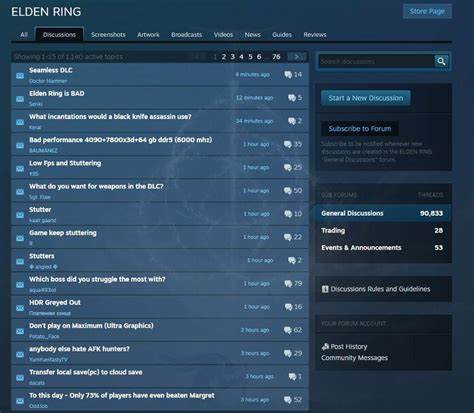Click envelope icon beside To this day topic
474x413 pixels.
click(20, 401)
